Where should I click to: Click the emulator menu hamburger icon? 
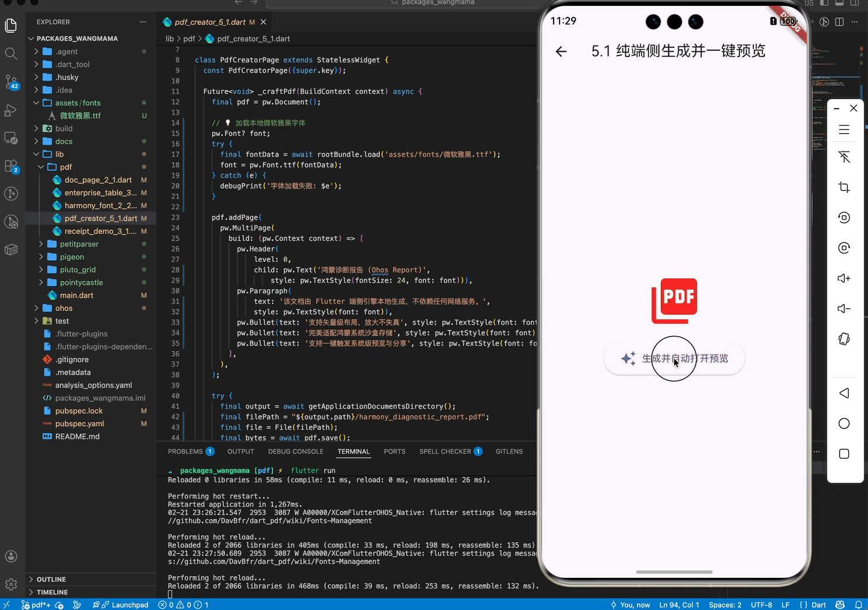(x=844, y=129)
